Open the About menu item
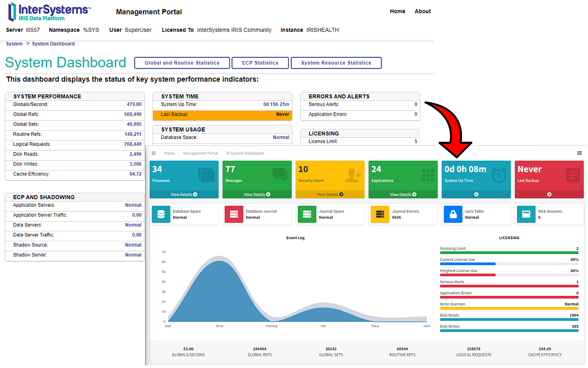The height and width of the screenshot is (368, 588). (422, 11)
